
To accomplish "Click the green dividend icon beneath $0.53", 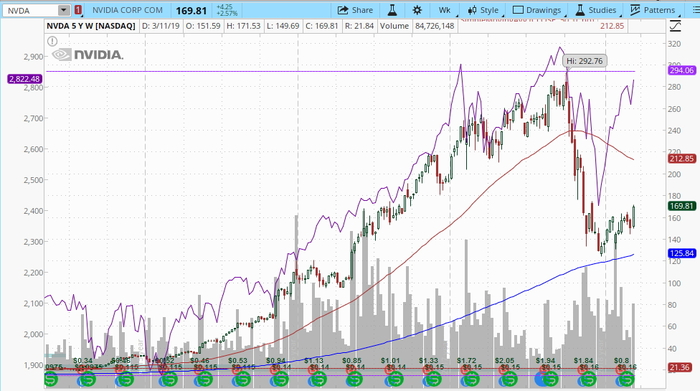I will coord(243,380).
